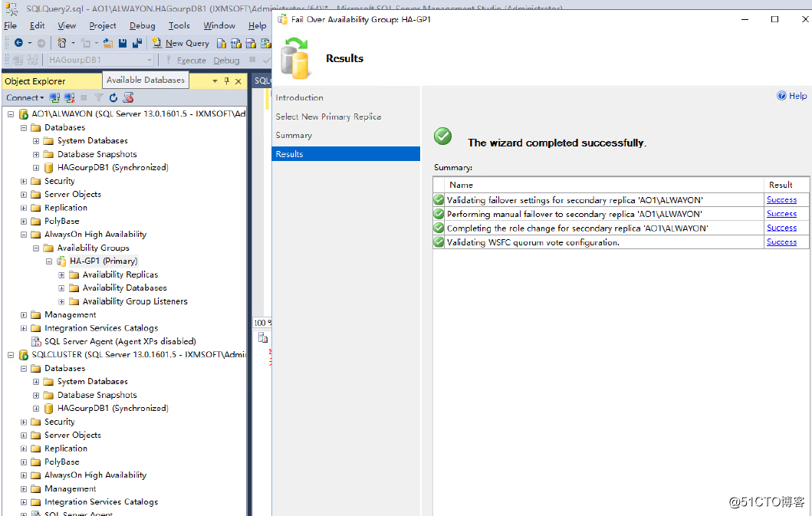
Task: Open the View menu
Action: [x=67, y=25]
